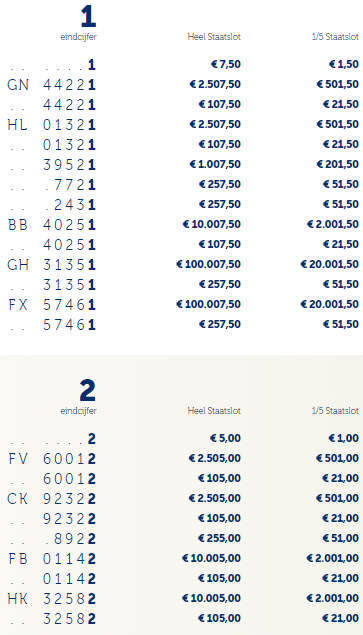Viewport: 363px width, 635px height.
Task: Select the € 1.007,50 prize for 39521
Action: 215,164
